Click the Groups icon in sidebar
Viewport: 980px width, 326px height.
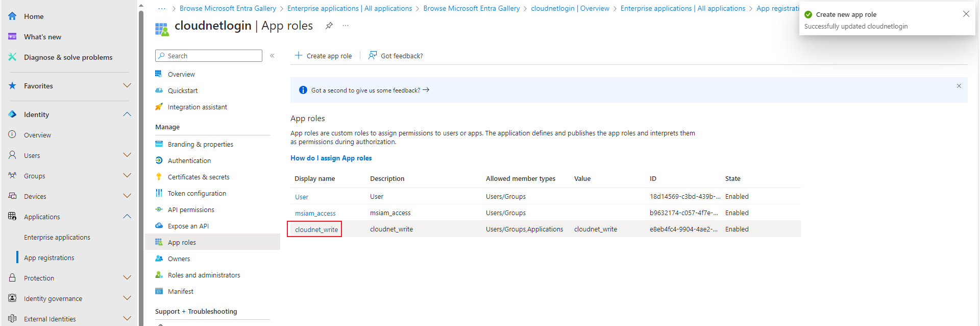(x=12, y=176)
